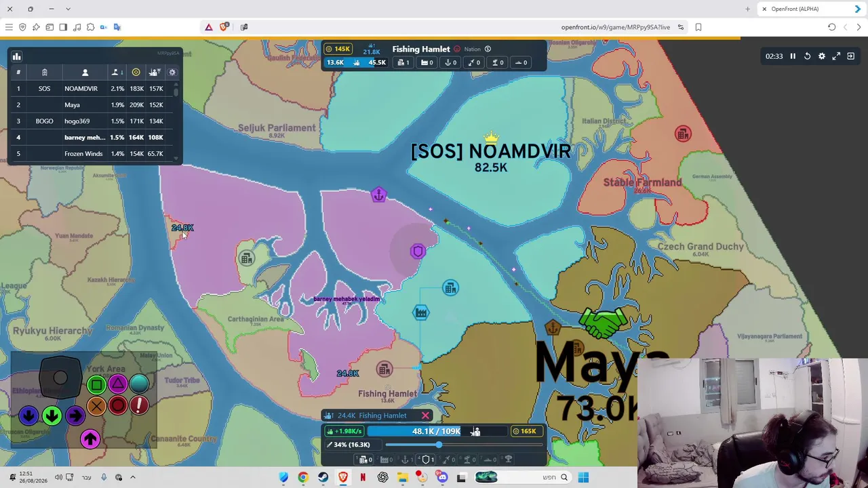Click the green down-arrow overlay button
This screenshot has width=868, height=488.
(x=52, y=415)
